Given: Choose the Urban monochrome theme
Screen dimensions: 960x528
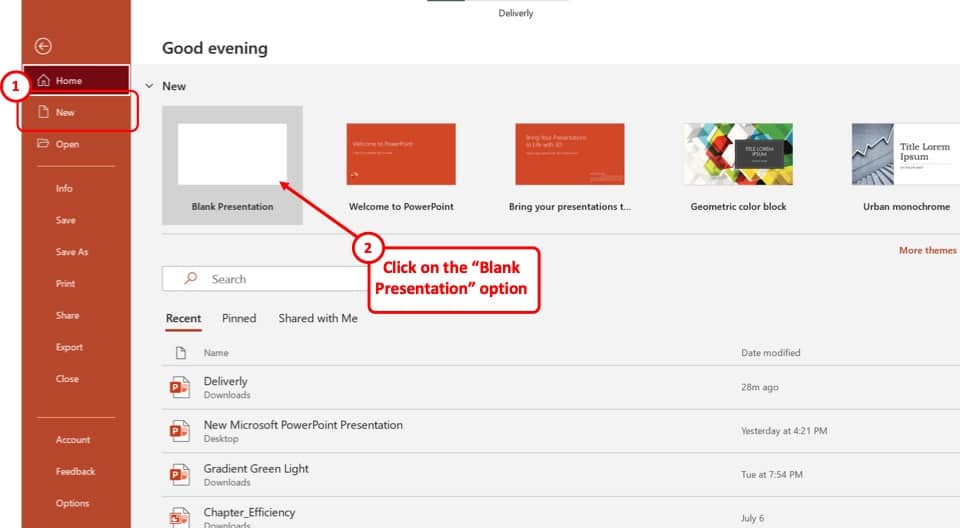Looking at the screenshot, I should [906, 154].
